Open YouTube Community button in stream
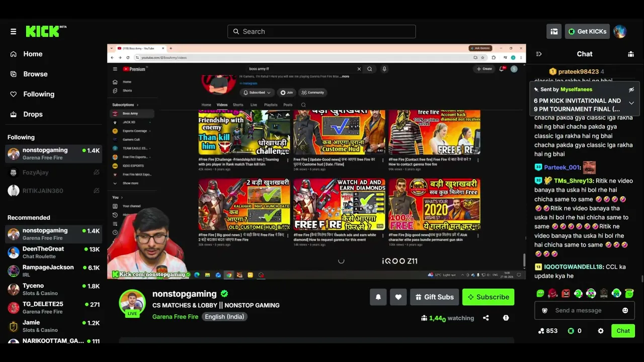 click(313, 93)
